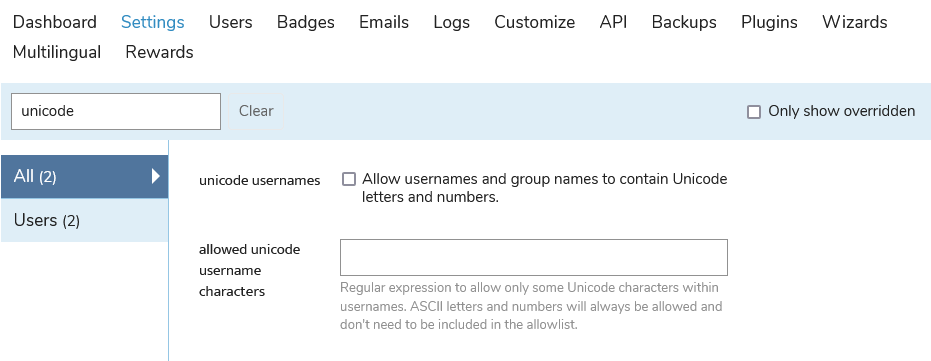Open the Customize tab

tap(534, 22)
